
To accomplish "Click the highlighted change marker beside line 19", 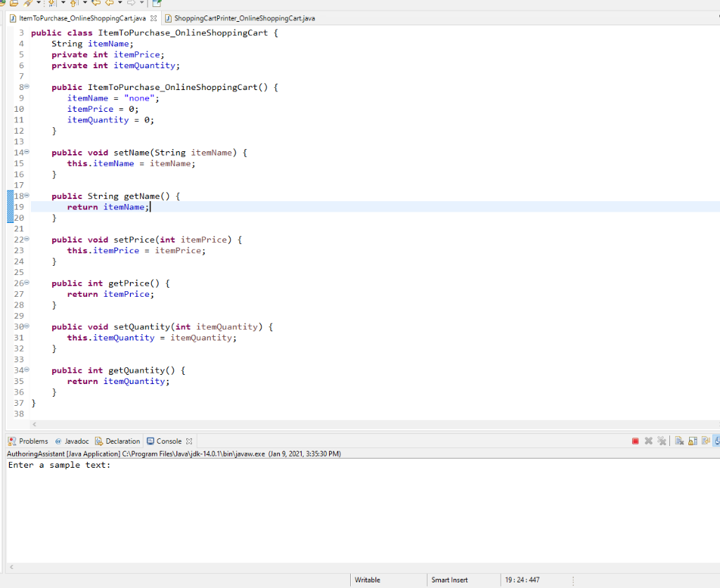I will click(x=10, y=207).
